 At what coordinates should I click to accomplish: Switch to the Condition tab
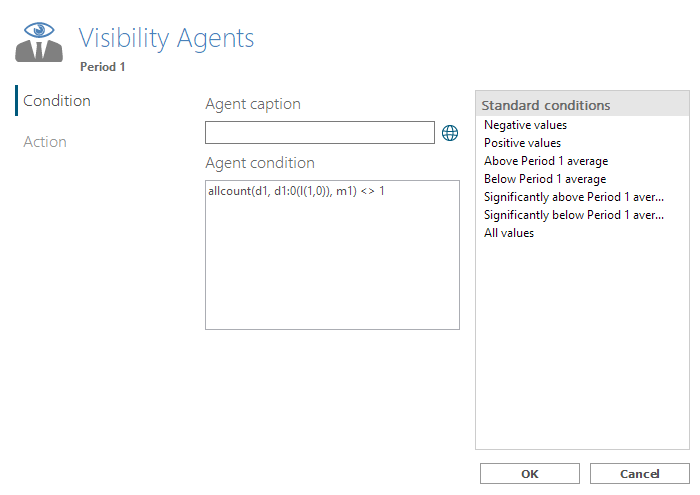[57, 101]
